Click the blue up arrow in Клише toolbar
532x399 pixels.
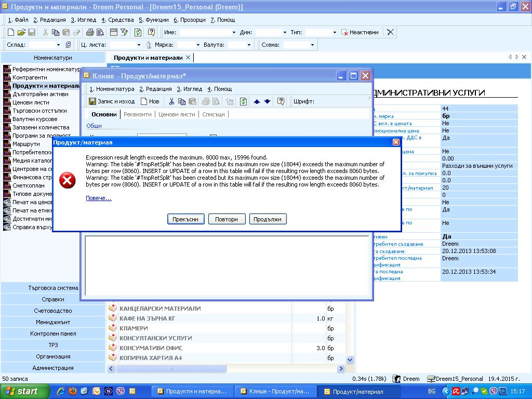click(257, 101)
